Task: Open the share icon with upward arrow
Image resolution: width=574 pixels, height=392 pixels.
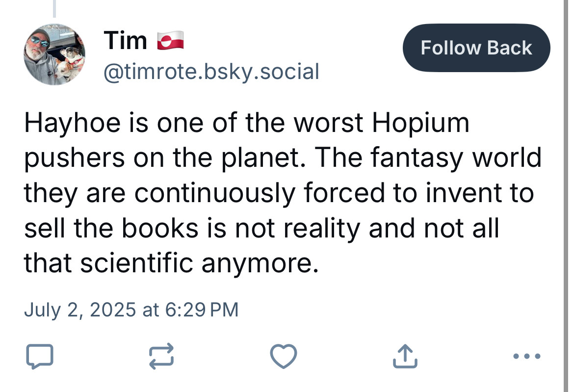Action: pos(405,356)
